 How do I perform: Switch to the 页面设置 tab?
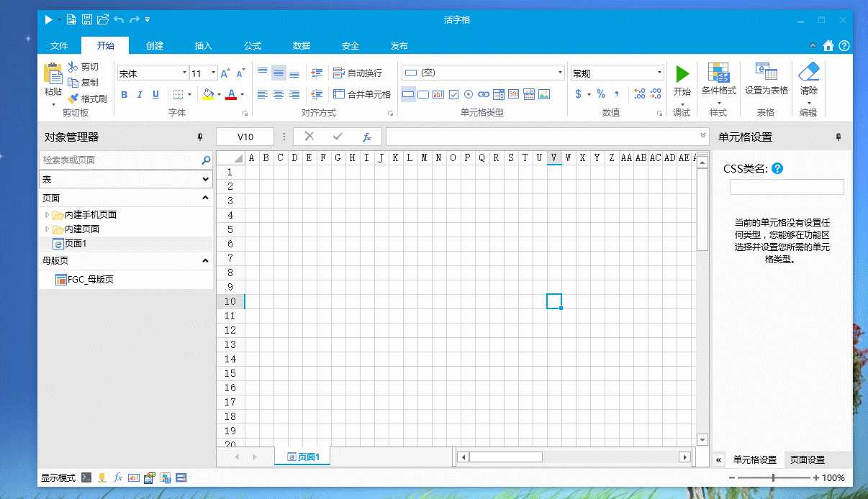[808, 459]
